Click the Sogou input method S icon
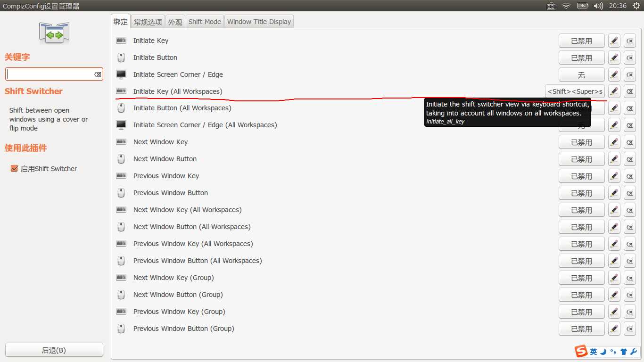Image resolution: width=644 pixels, height=362 pixels. click(x=581, y=351)
